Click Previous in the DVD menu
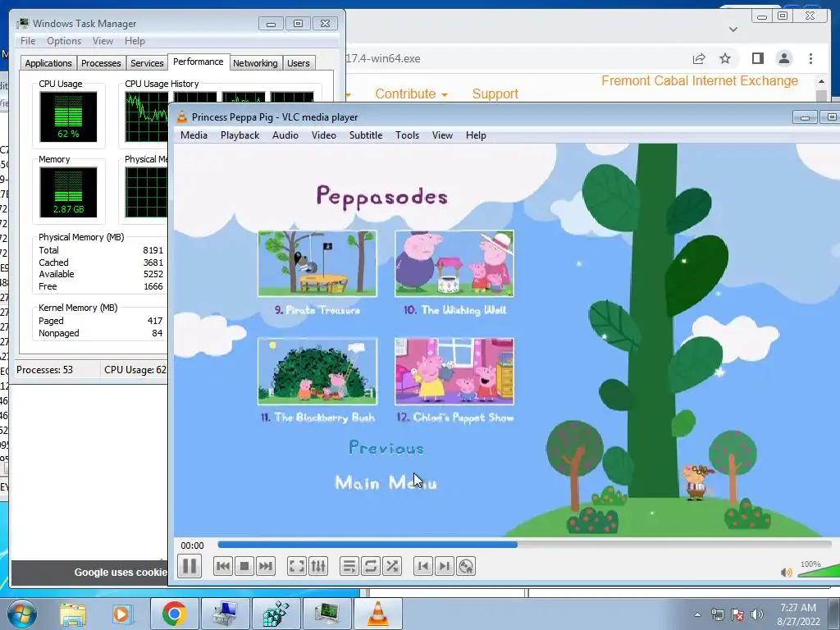Image resolution: width=840 pixels, height=630 pixels. pyautogui.click(x=386, y=448)
